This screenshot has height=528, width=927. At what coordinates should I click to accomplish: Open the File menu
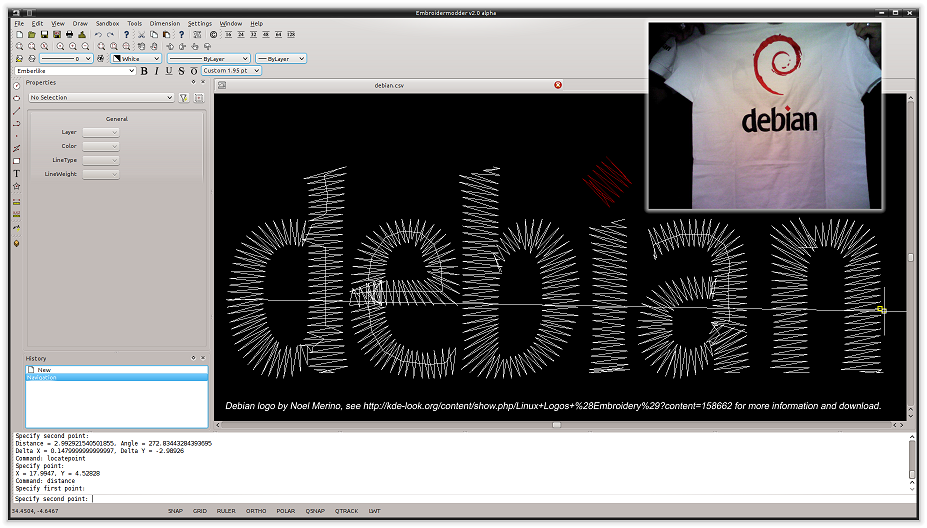tap(20, 24)
